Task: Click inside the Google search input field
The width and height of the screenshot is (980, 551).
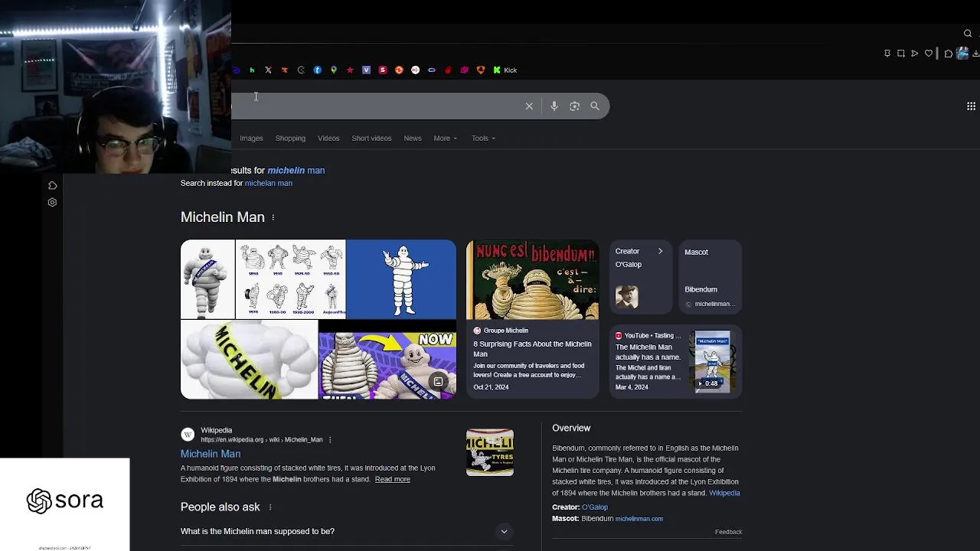Action: click(375, 106)
